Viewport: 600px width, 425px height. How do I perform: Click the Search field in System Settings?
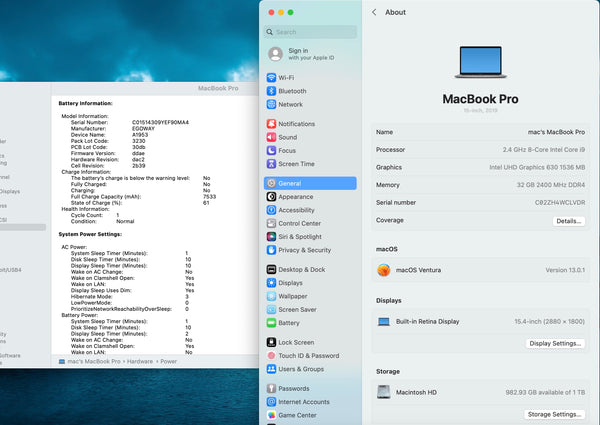310,32
